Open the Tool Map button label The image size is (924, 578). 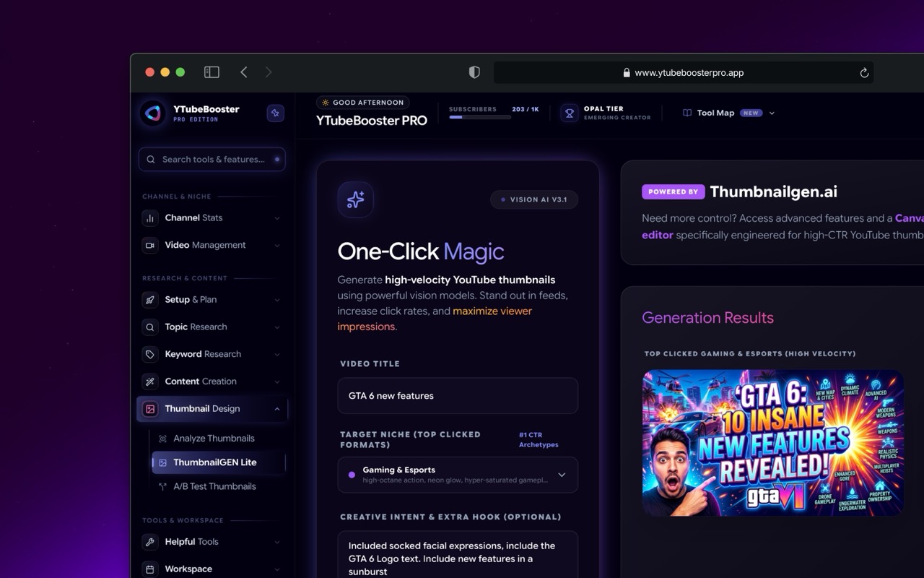[715, 113]
